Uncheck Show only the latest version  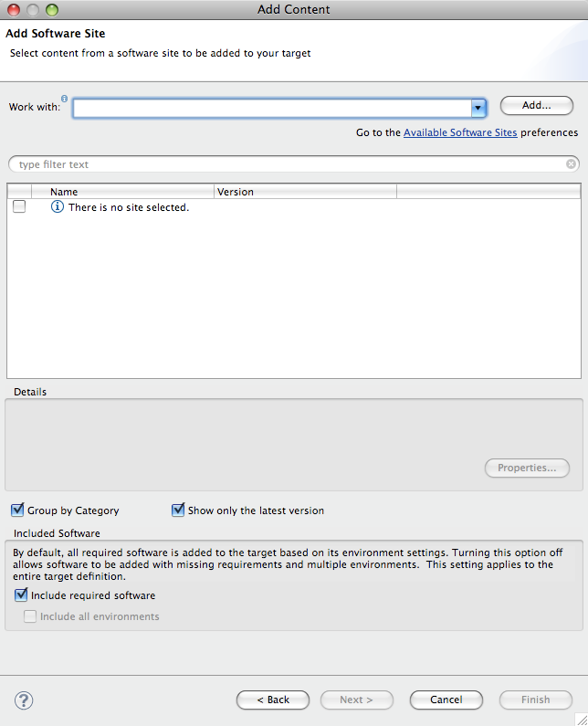click(178, 510)
